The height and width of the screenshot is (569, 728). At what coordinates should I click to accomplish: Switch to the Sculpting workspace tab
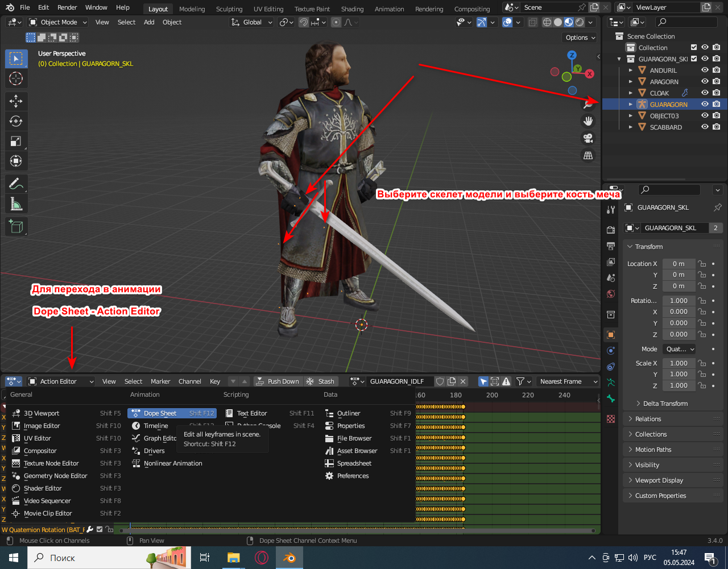tap(229, 9)
